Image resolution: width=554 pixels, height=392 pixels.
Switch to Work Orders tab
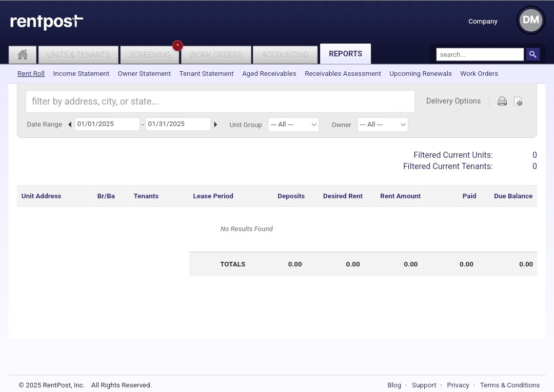click(x=216, y=55)
